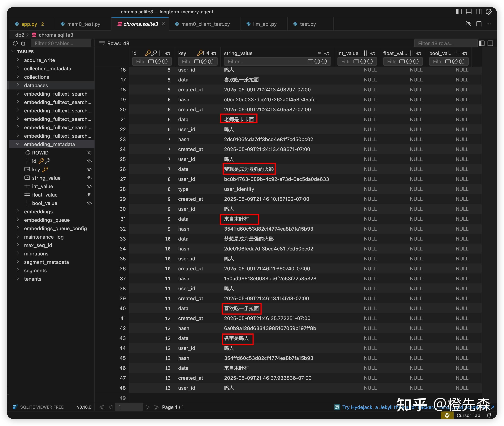The width and height of the screenshot is (504, 426).
Task: Click split editor right icon
Action: click(x=479, y=24)
